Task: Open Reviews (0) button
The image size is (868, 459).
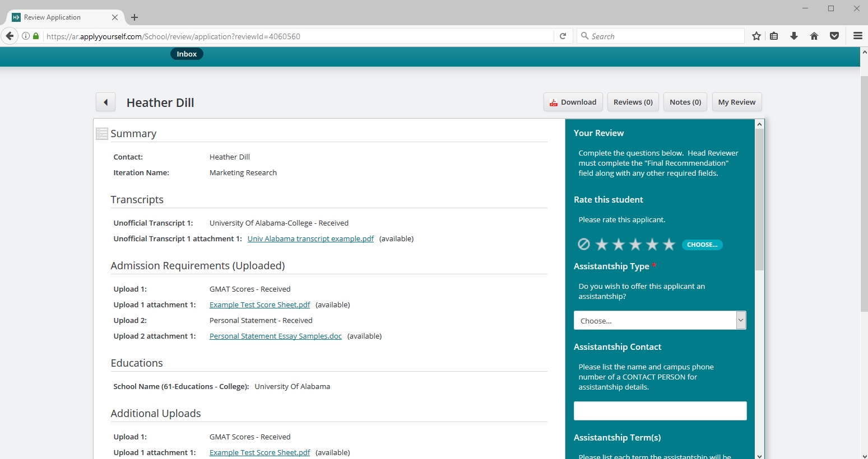Action: point(633,102)
